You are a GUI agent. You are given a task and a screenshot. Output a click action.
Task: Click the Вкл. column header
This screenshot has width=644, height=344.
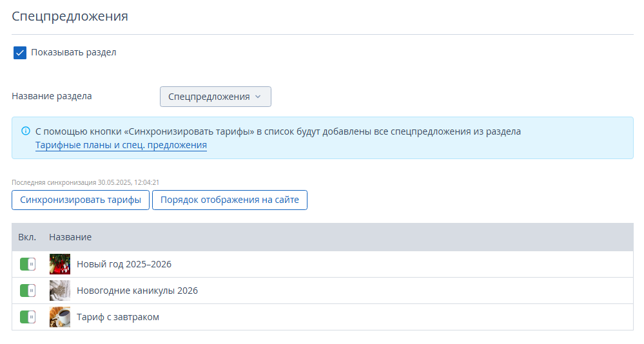(27, 237)
